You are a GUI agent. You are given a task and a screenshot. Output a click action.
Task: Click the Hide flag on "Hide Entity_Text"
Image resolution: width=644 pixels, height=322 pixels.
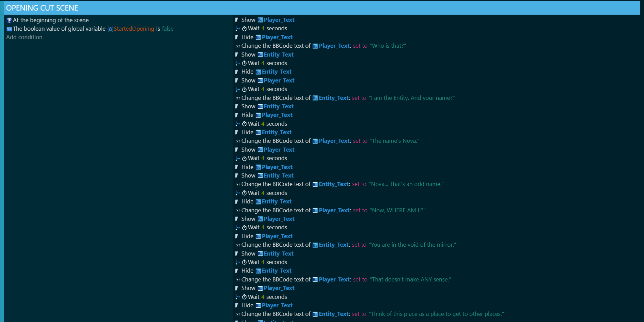237,72
